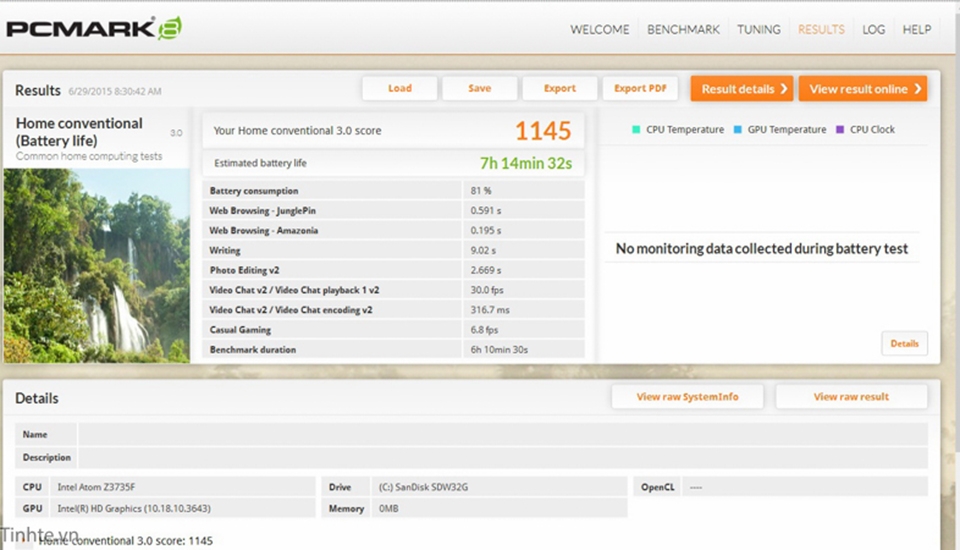The width and height of the screenshot is (960, 550).
Task: Click the Details button under monitoring chart
Action: point(904,343)
